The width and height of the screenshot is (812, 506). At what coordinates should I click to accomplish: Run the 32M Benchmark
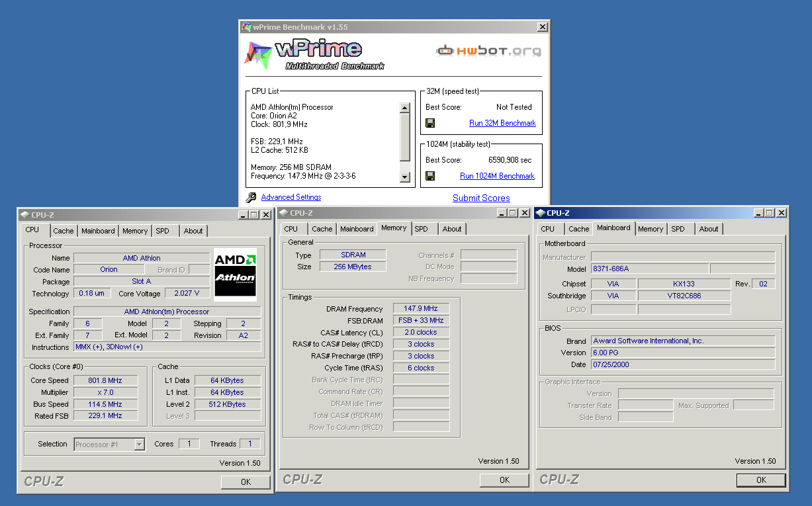pos(502,123)
